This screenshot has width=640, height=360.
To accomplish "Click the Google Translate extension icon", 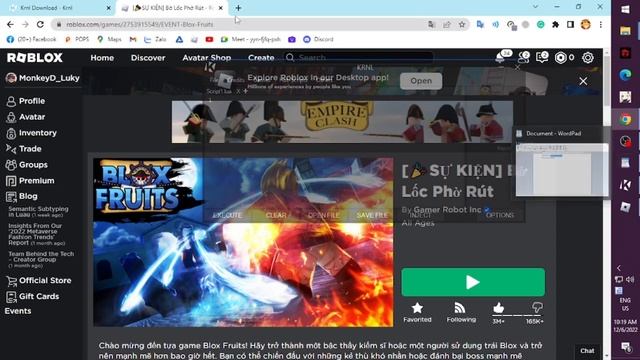I will point(480,24).
